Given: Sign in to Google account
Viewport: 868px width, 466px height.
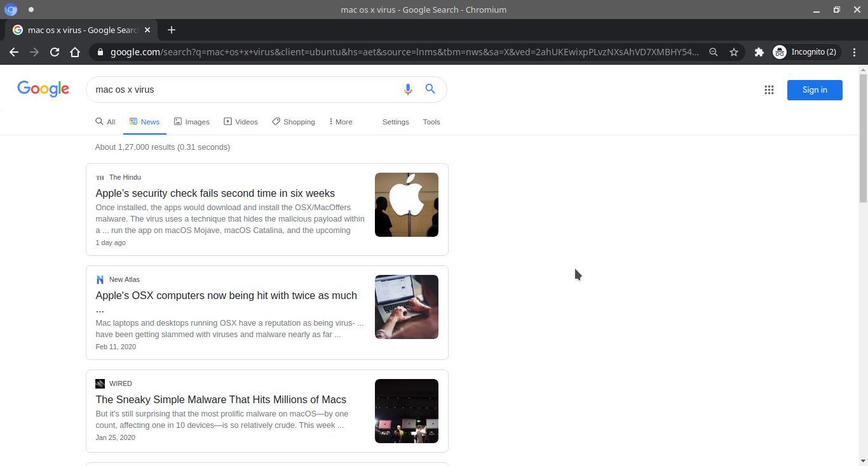Looking at the screenshot, I should point(815,90).
